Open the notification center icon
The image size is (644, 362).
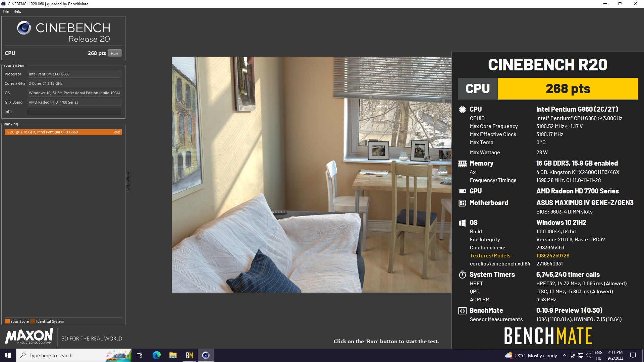click(x=633, y=355)
